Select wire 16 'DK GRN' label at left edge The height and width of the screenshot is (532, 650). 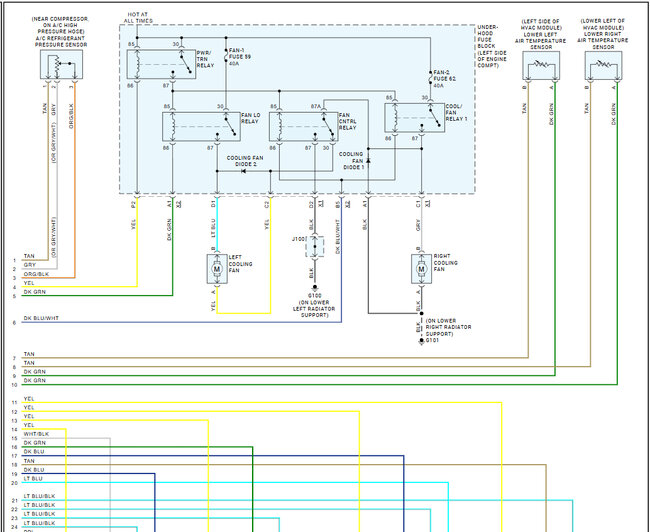(34, 443)
